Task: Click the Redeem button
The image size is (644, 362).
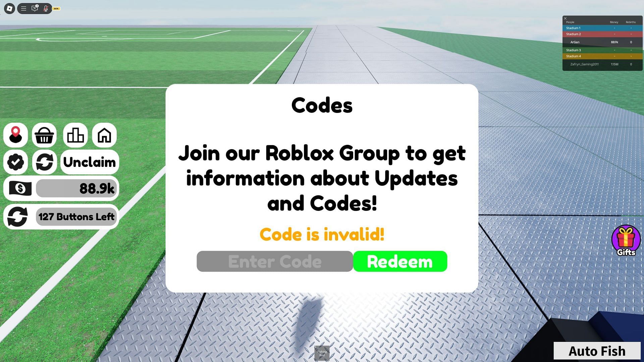Action: click(400, 261)
